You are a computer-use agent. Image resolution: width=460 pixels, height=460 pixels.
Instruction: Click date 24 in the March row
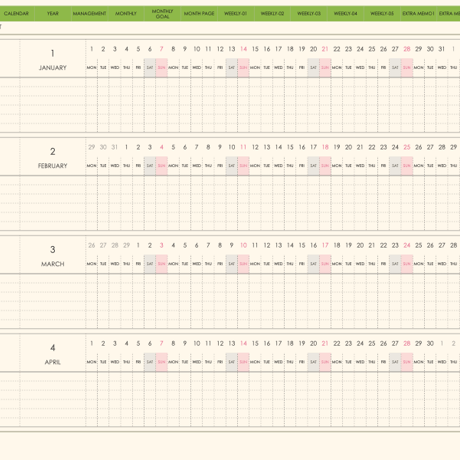[407, 245]
